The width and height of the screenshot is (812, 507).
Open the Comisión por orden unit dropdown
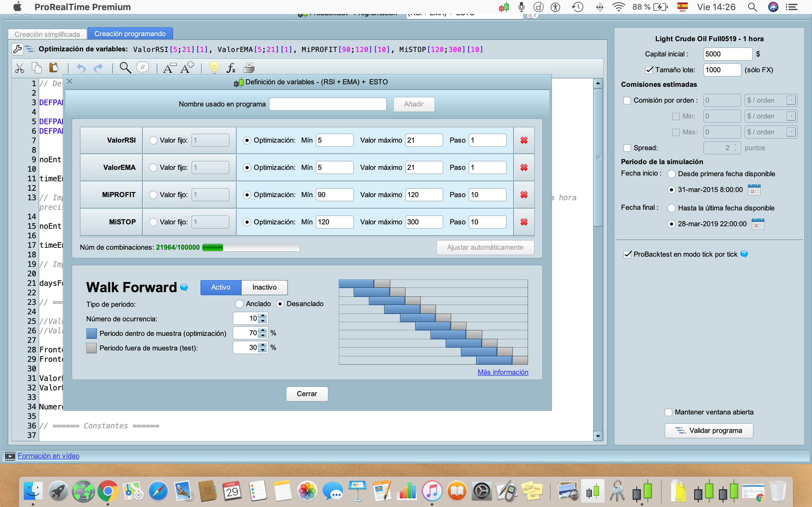(x=791, y=100)
